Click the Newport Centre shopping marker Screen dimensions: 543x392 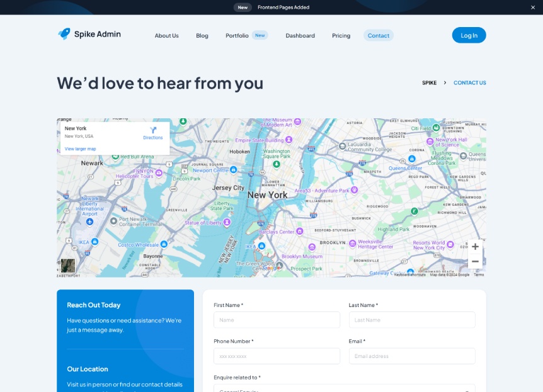coord(234,169)
